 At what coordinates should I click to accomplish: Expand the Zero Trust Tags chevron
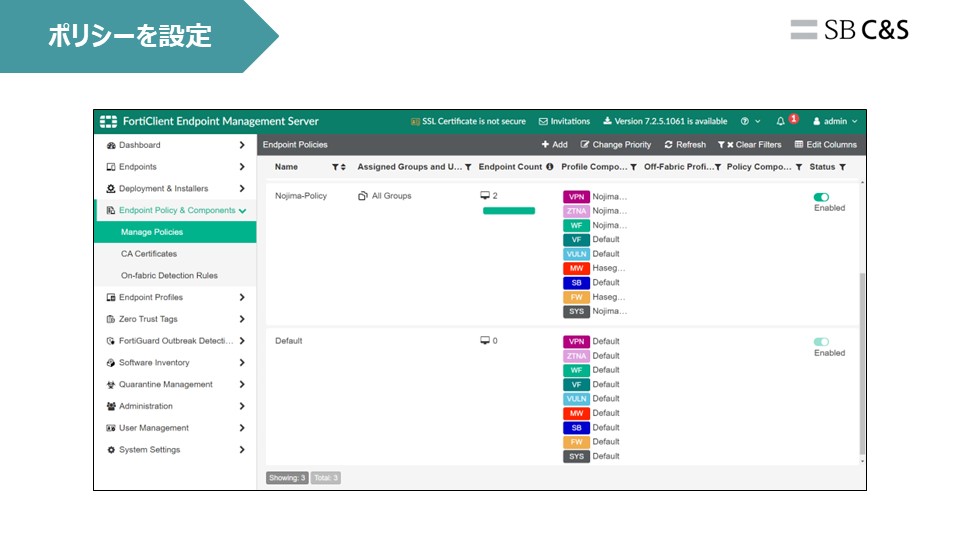pyautogui.click(x=242, y=319)
